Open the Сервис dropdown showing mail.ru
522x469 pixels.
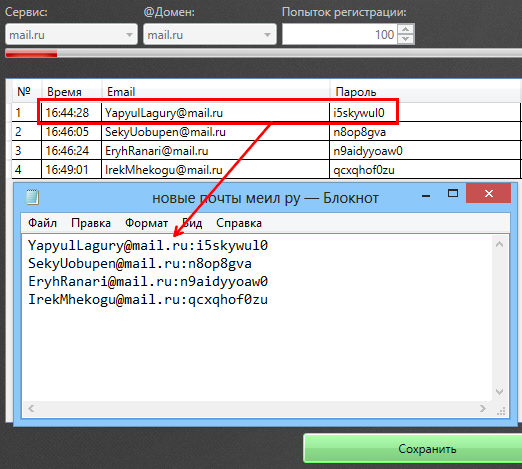(x=71, y=34)
